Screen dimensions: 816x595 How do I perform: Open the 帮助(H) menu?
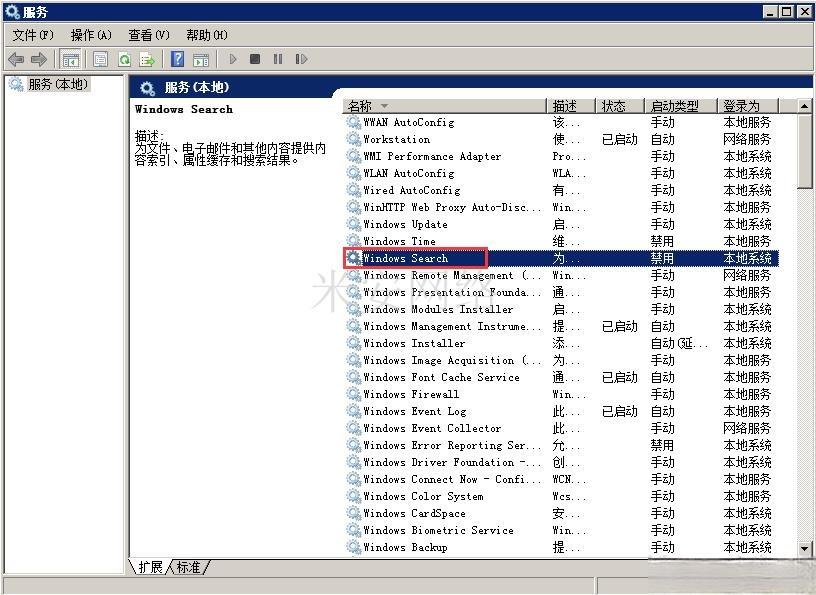207,35
